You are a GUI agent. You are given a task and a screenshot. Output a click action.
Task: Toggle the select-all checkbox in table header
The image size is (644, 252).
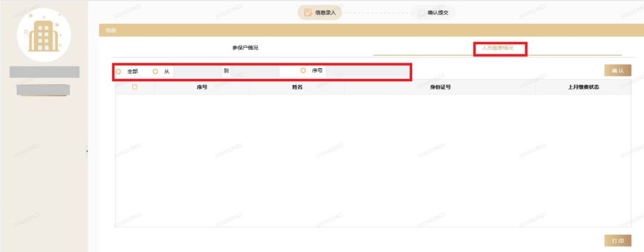[x=135, y=87]
